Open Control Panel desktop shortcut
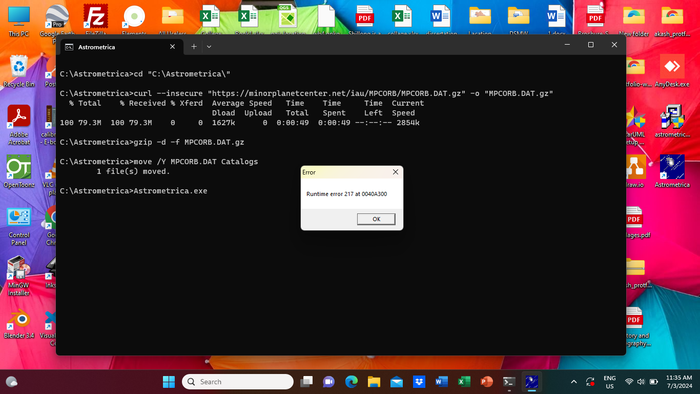 (x=19, y=227)
